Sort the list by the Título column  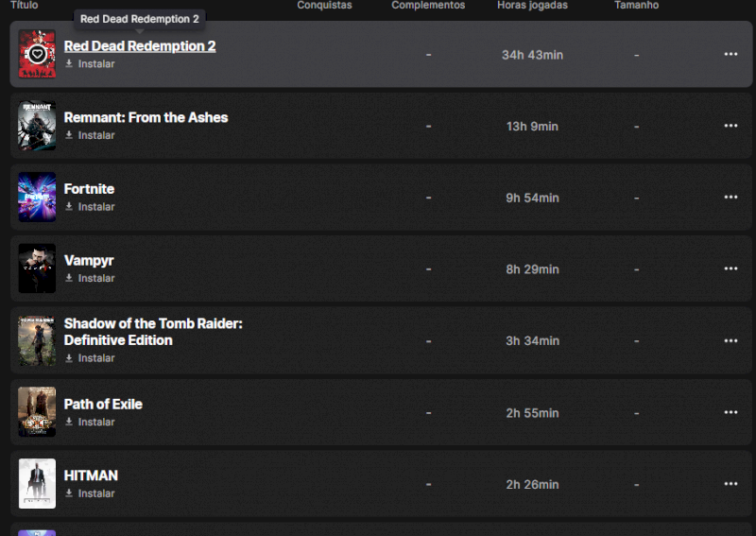click(24, 6)
